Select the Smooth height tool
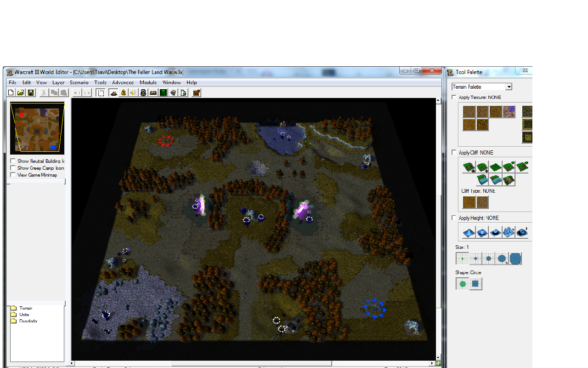The height and width of the screenshot is (368, 588). 522,232
